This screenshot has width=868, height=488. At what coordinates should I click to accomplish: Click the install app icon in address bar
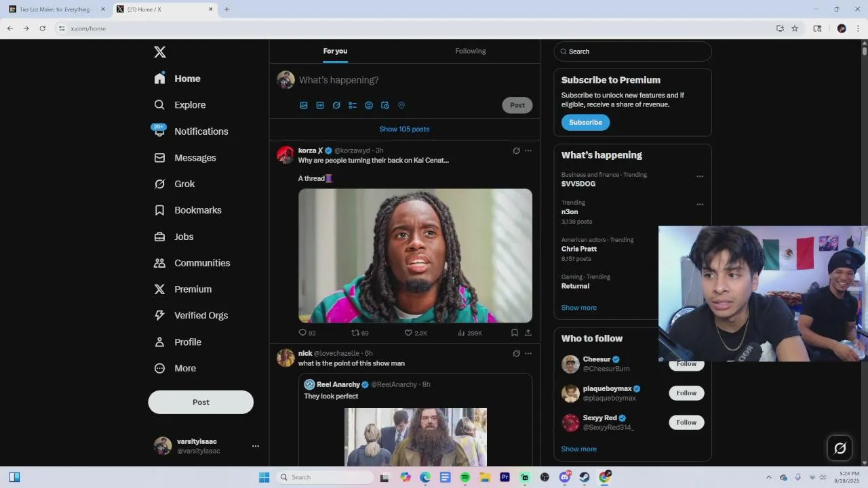click(x=780, y=28)
